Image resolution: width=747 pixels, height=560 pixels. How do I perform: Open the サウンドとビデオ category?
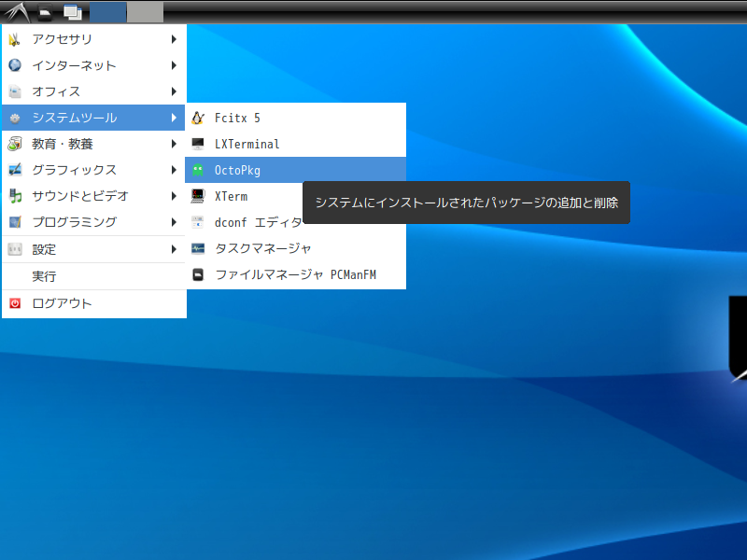[x=94, y=196]
